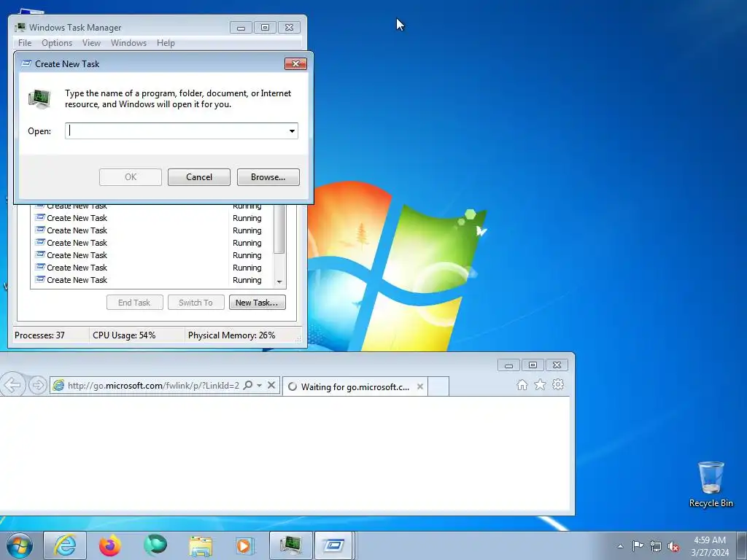
Task: Click the Internet Explorer taskbar icon
Action: pyautogui.click(x=65, y=545)
